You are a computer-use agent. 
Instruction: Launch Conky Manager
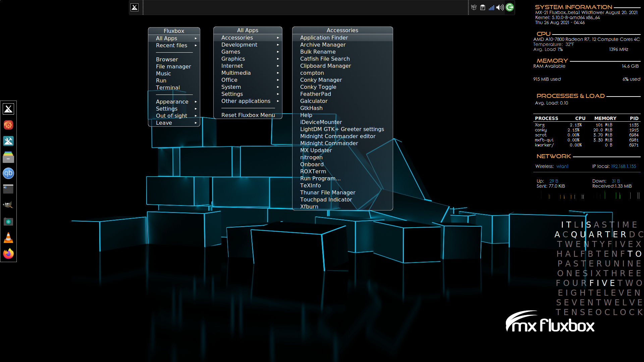point(342,80)
